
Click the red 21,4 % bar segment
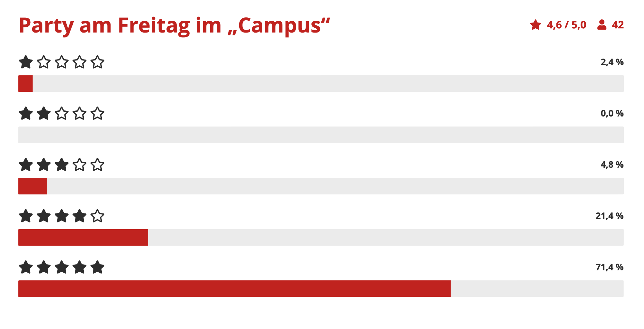coord(83,238)
